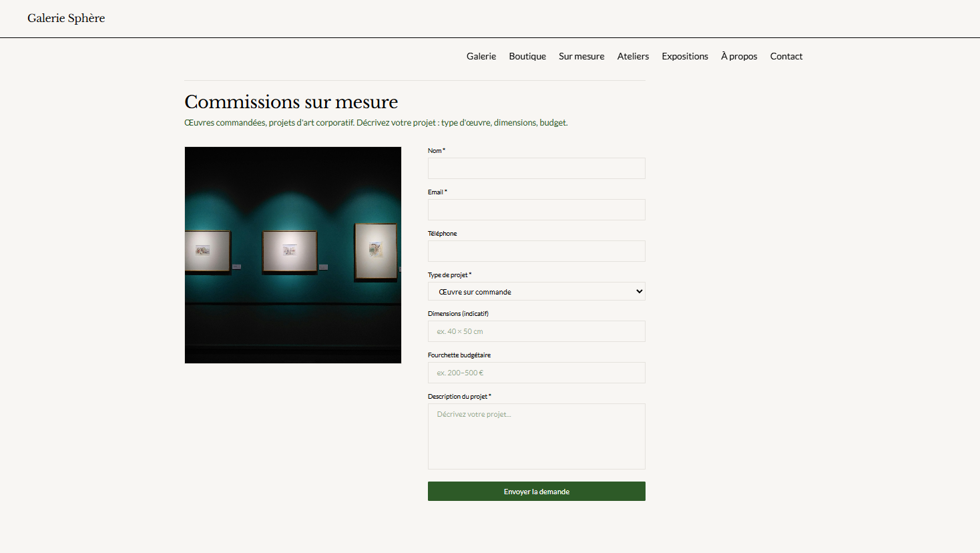Click the Description du projet text area

pyautogui.click(x=536, y=436)
